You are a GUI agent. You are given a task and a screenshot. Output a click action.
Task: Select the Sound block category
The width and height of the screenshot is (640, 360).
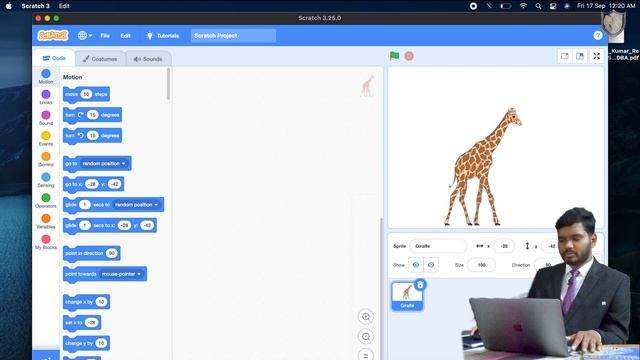coord(46,118)
